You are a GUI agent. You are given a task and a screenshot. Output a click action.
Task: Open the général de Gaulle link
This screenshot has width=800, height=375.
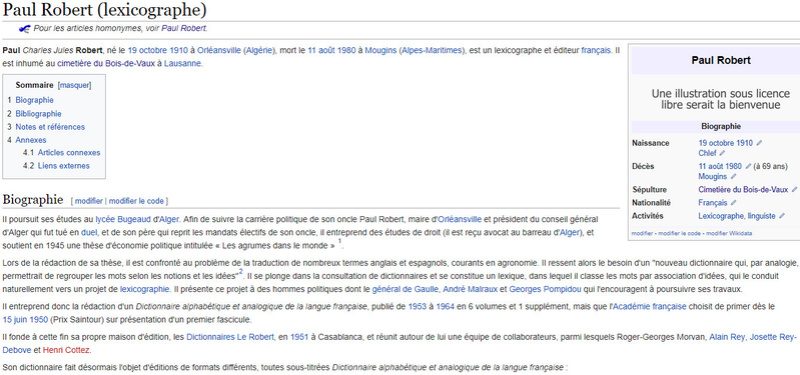tap(405, 289)
